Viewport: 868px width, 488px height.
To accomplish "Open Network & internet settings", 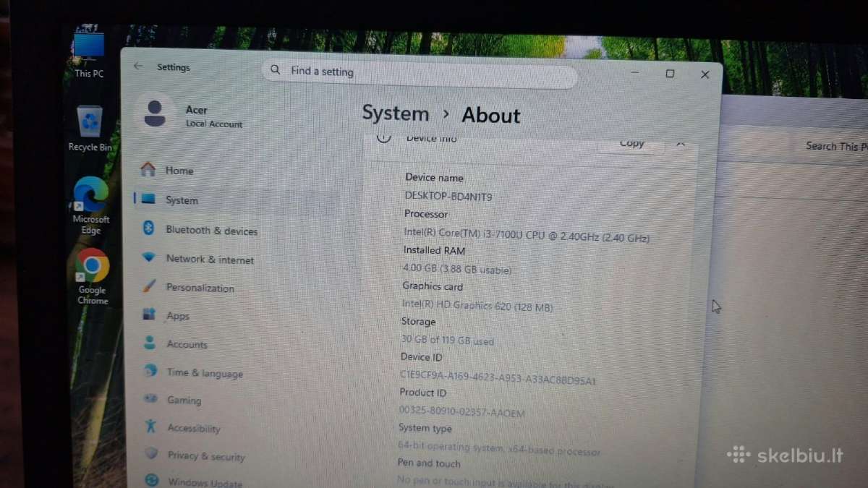I will 210,259.
